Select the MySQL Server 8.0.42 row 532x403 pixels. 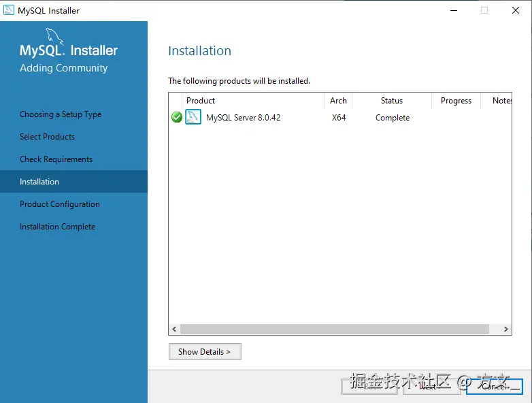point(340,118)
